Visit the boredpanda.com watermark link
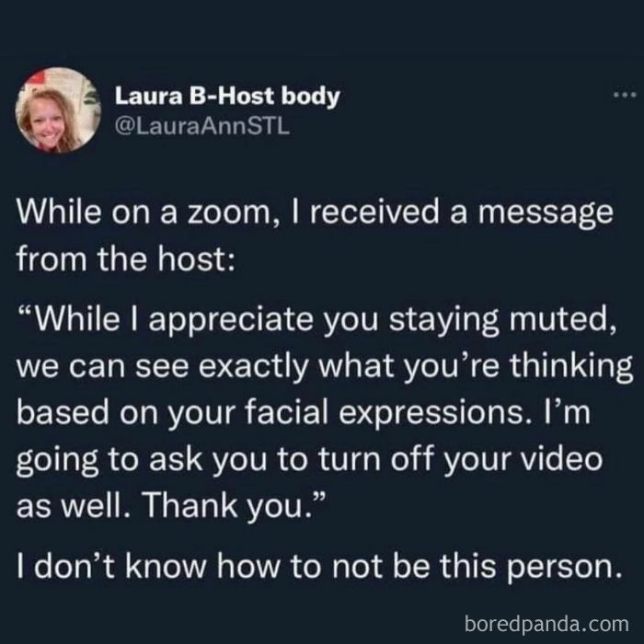This screenshot has height=644, width=644. tap(546, 624)
